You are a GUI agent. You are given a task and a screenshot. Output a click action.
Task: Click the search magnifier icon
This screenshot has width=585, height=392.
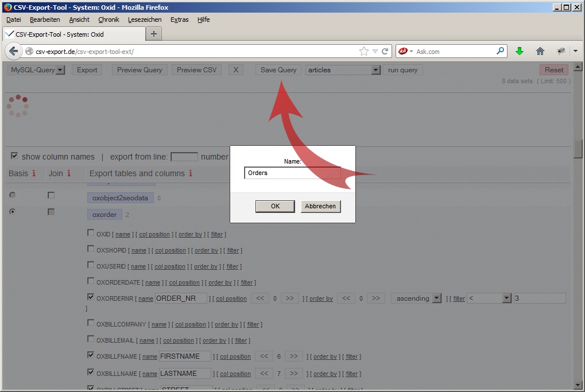tap(500, 51)
